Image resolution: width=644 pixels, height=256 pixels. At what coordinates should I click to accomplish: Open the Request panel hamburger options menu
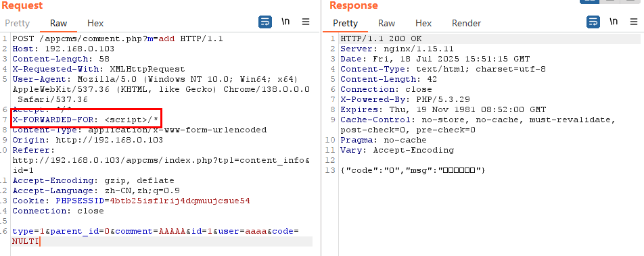tap(306, 22)
